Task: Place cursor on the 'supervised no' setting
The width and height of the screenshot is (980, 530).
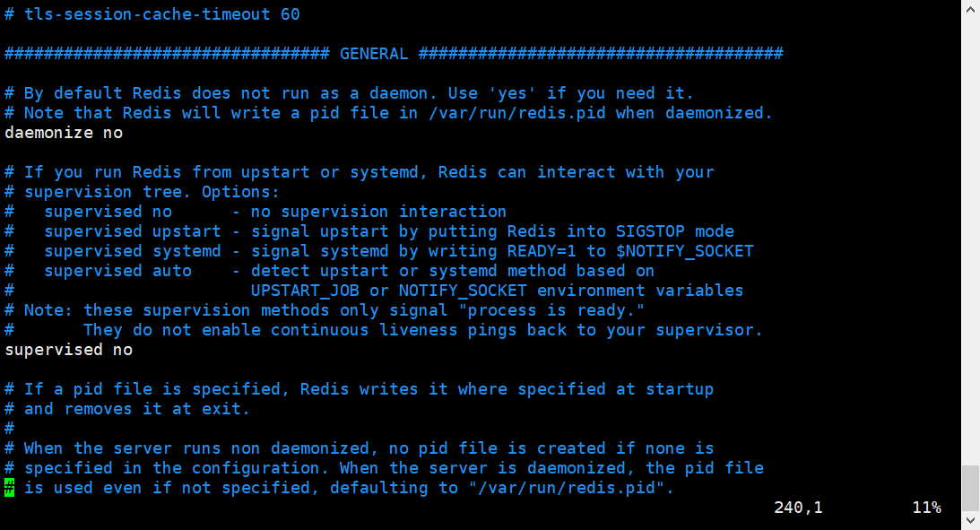Action: pos(68,350)
